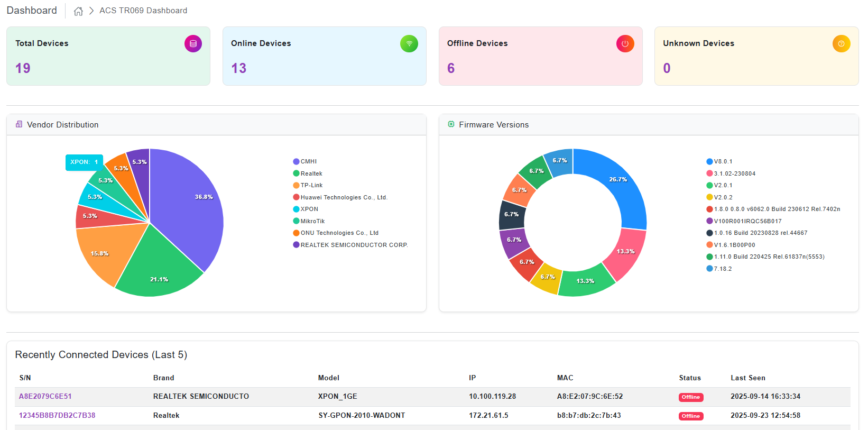The height and width of the screenshot is (430, 868).
Task: Toggle V8.0.1 firmware legend entry
Action: [722, 162]
